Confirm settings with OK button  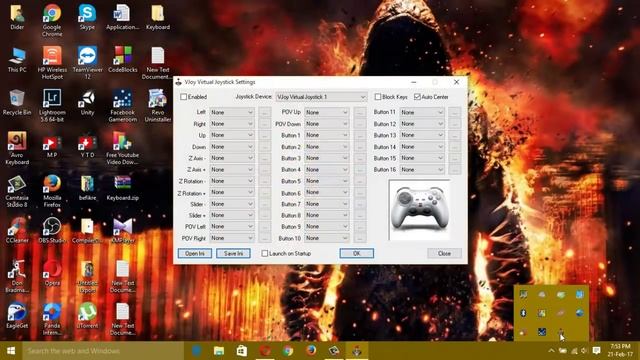click(x=357, y=253)
